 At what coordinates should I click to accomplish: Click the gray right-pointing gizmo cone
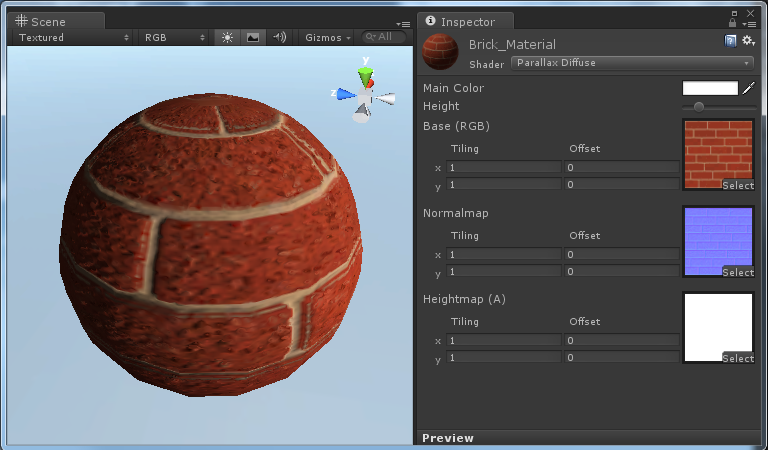click(385, 99)
